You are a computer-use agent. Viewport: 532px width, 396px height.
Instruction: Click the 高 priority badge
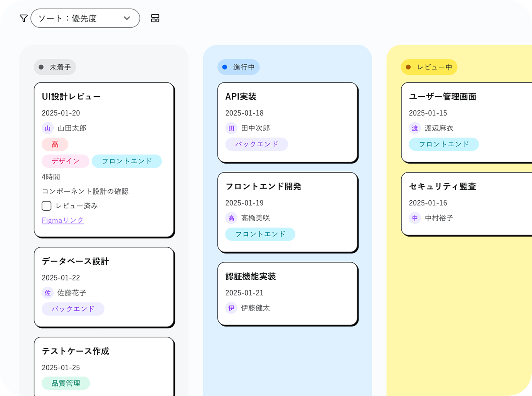point(55,144)
